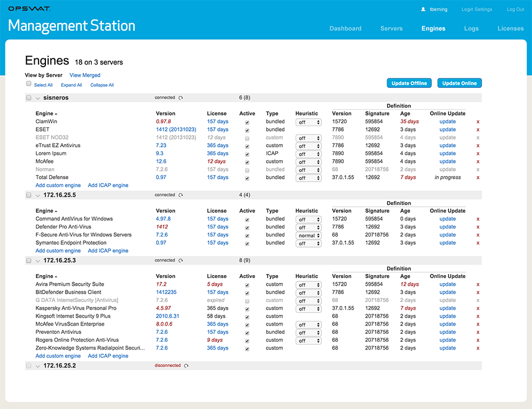Click the Update Online button
532x409 pixels.
(x=459, y=83)
